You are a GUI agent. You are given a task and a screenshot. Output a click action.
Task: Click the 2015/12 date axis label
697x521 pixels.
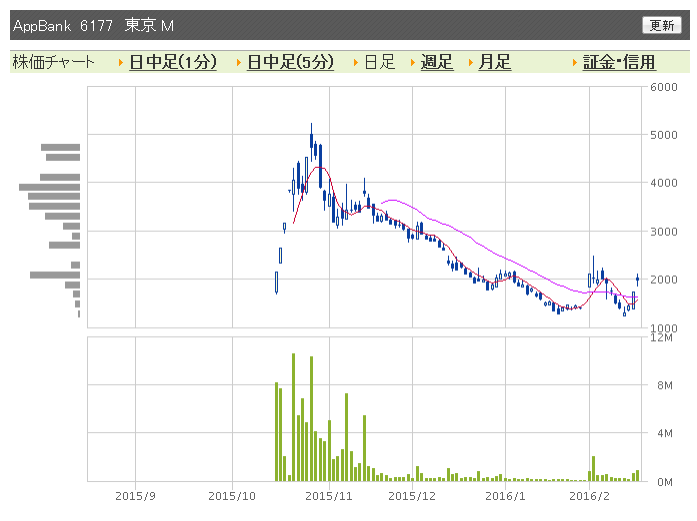pos(412,496)
